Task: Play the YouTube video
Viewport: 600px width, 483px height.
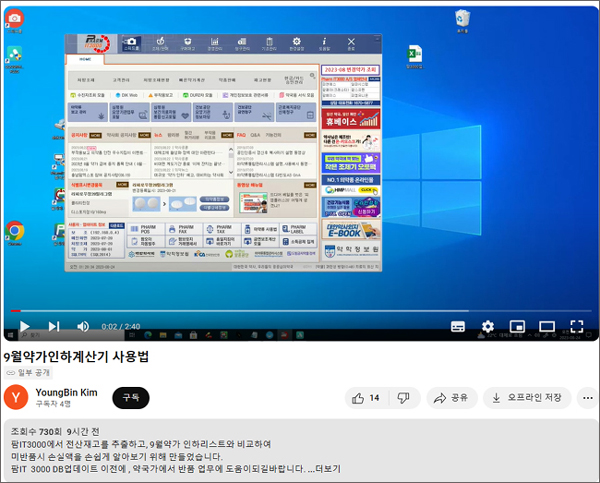Action: 24,326
